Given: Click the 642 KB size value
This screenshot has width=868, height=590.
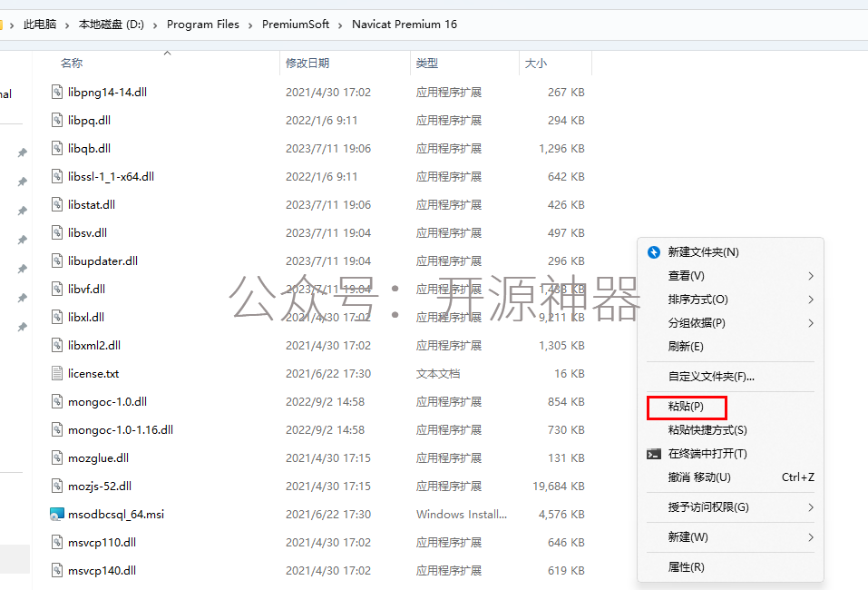Looking at the screenshot, I should coord(566,177).
